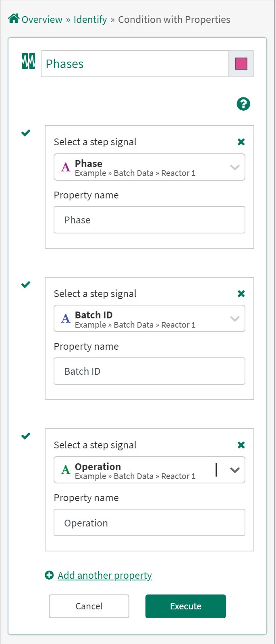The width and height of the screenshot is (276, 644).
Task: Click the string signal icon for Batch ID
Action: 65,318
